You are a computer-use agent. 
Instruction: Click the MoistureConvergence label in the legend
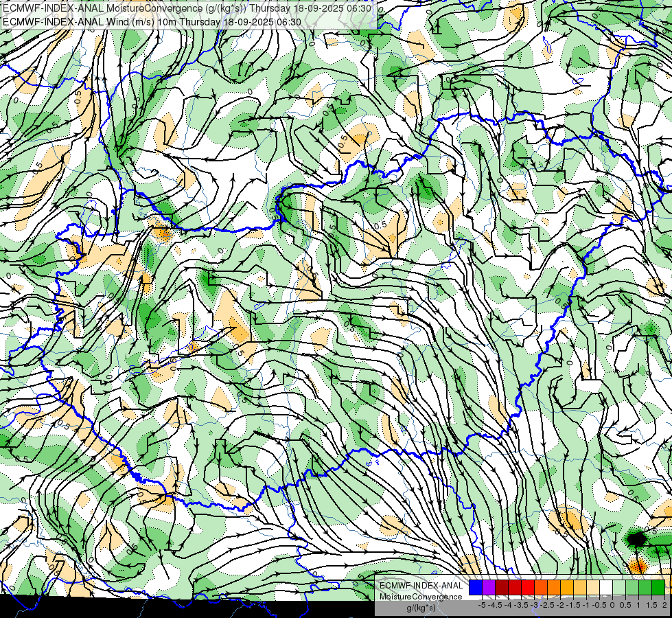[421, 596]
